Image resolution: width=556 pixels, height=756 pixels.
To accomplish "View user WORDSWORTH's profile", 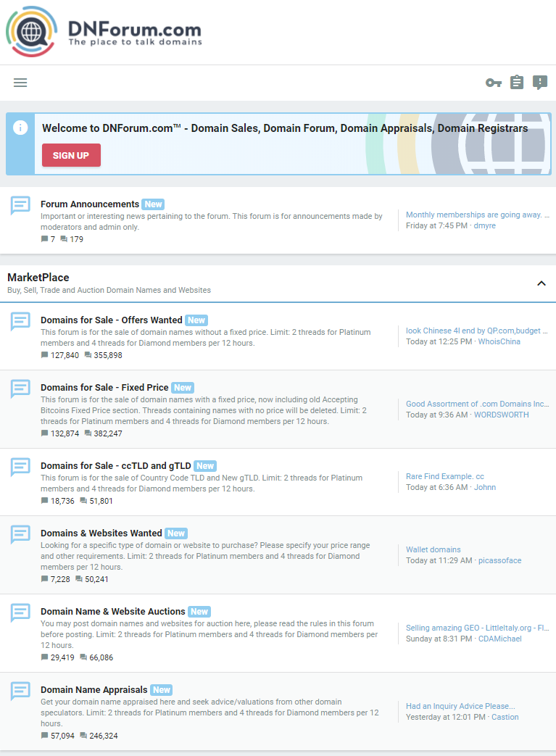I will click(501, 415).
